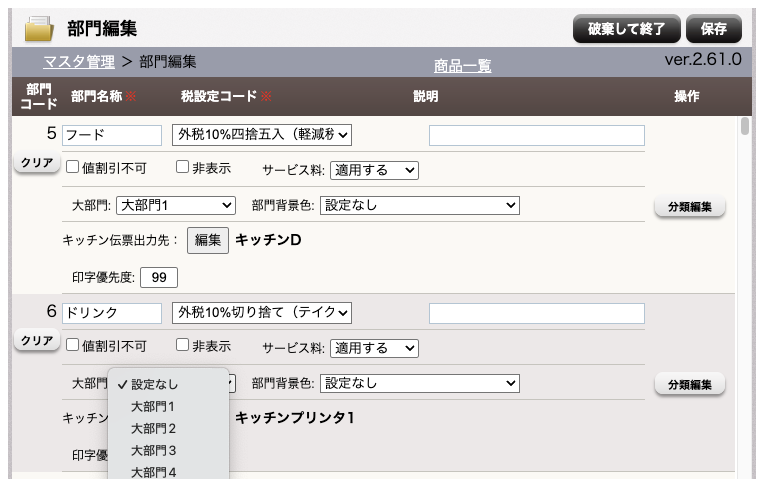Go to the 商品一覧 product list link

point(462,66)
